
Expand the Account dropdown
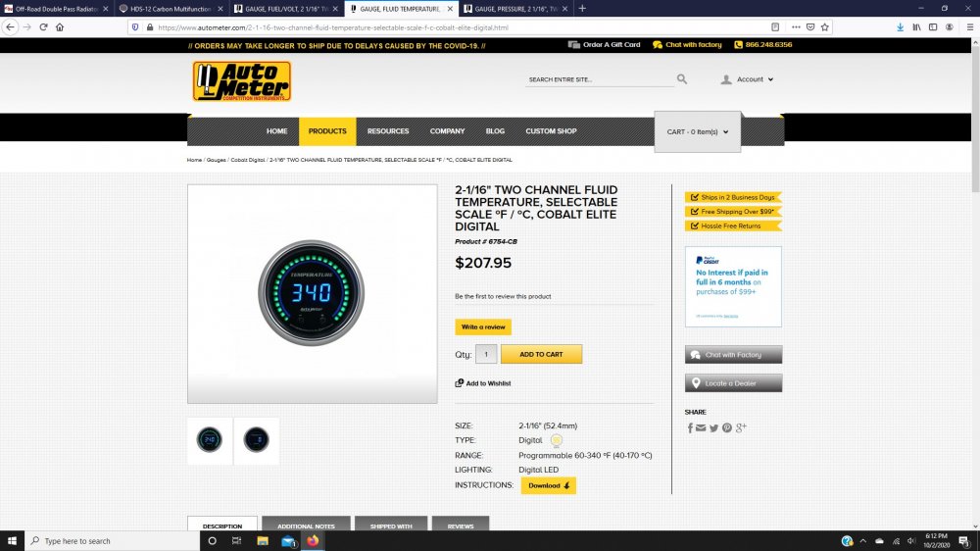tap(748, 79)
